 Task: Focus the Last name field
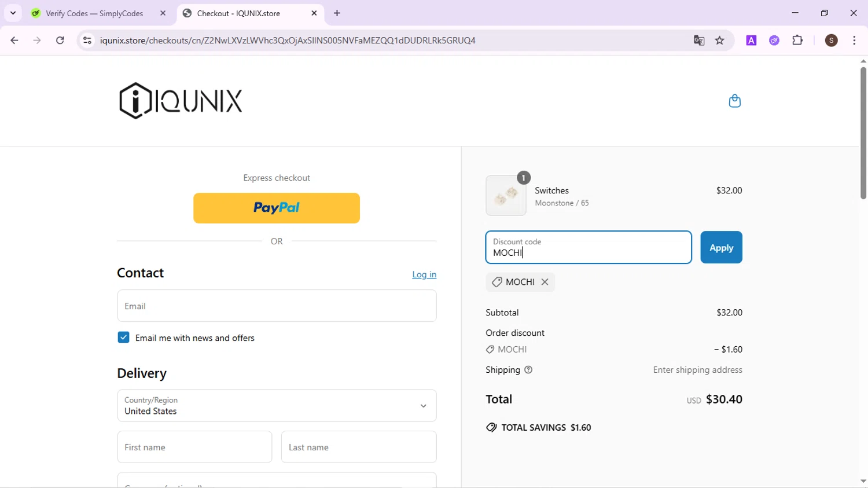pos(359,447)
